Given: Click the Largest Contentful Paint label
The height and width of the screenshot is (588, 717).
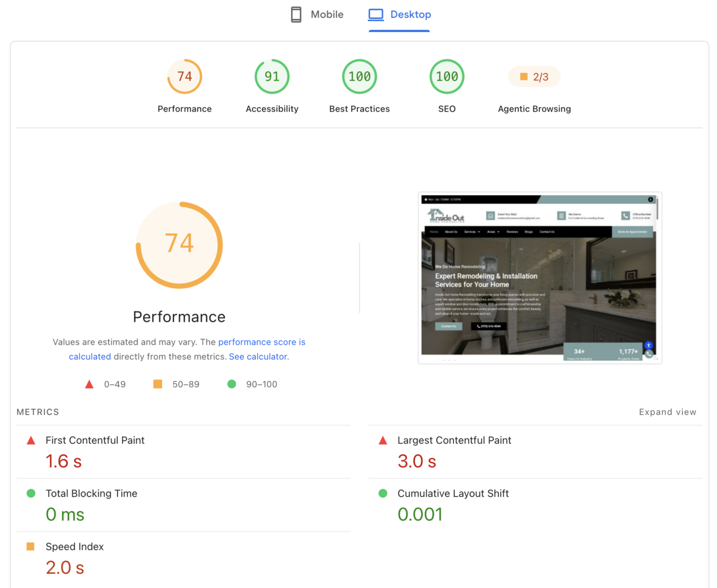Looking at the screenshot, I should [x=454, y=440].
